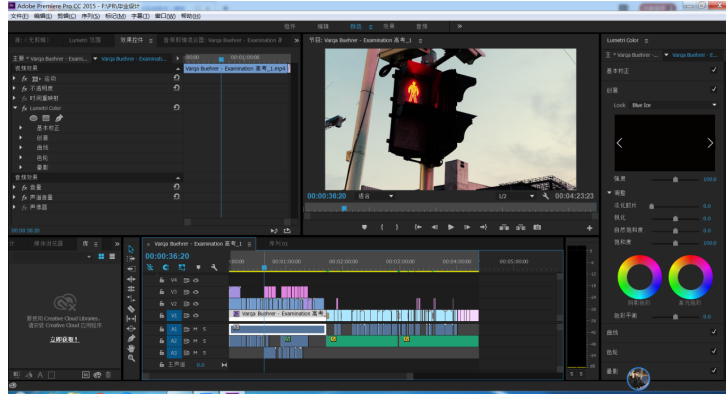Viewport: 726px width, 398px height.
Task: Expand the 曲线 section in Effect Controls
Action: [x=21, y=148]
